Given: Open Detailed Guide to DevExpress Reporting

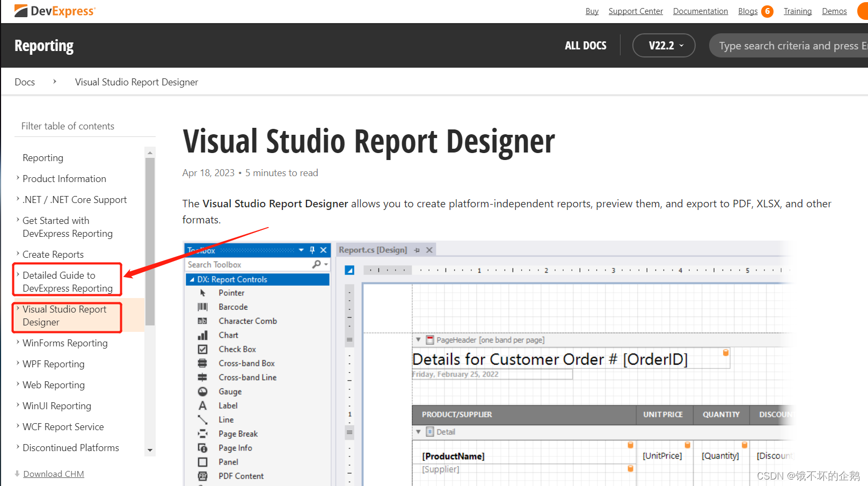Looking at the screenshot, I should pos(68,281).
